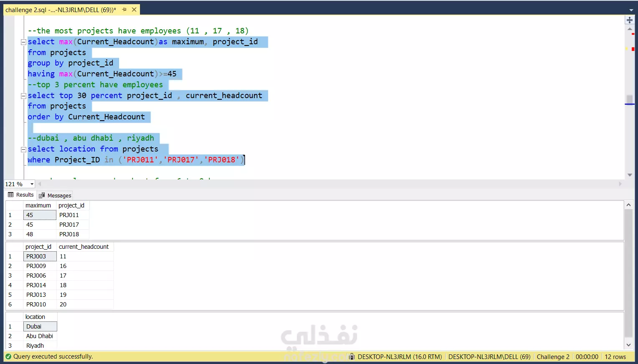The width and height of the screenshot is (638, 364).
Task: Close the challenge 2.sql tab
Action: pos(134,10)
